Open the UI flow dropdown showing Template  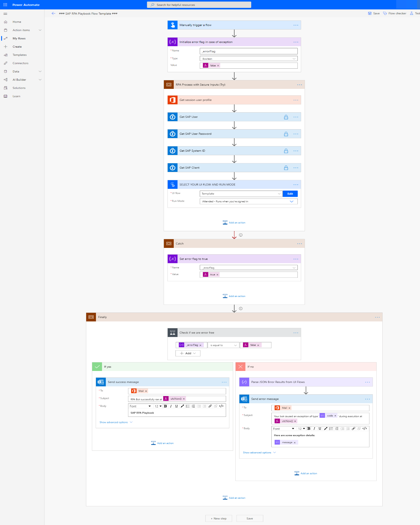click(241, 194)
